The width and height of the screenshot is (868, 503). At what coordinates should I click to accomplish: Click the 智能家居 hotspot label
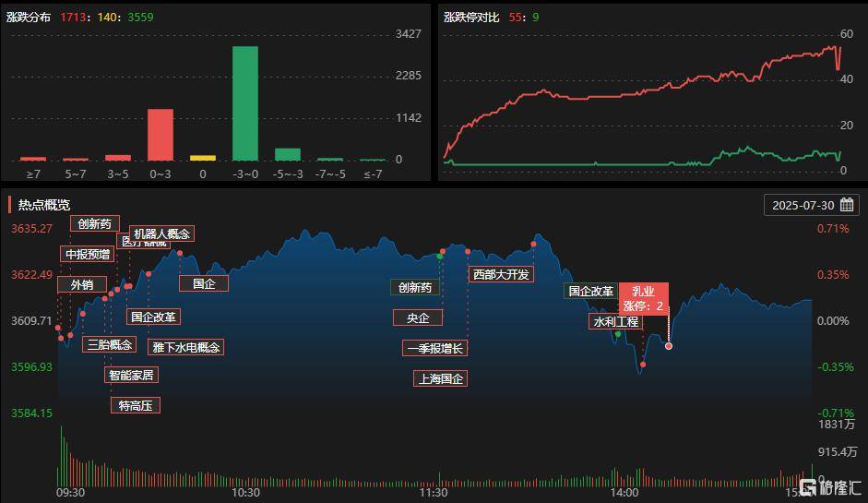[130, 375]
